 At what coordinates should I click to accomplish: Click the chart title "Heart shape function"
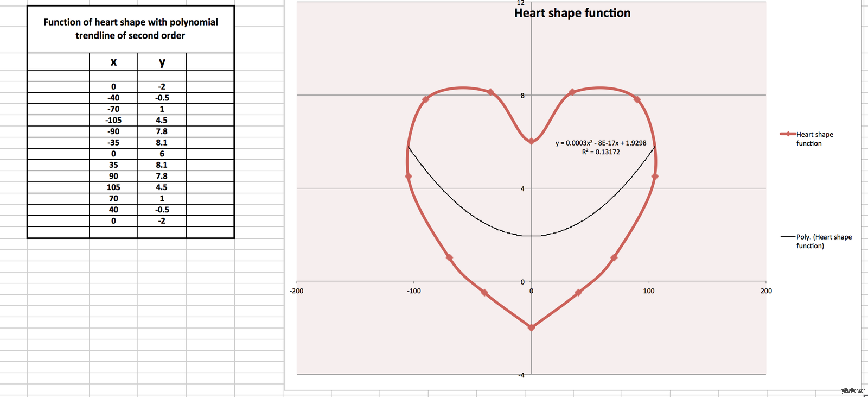pos(572,13)
